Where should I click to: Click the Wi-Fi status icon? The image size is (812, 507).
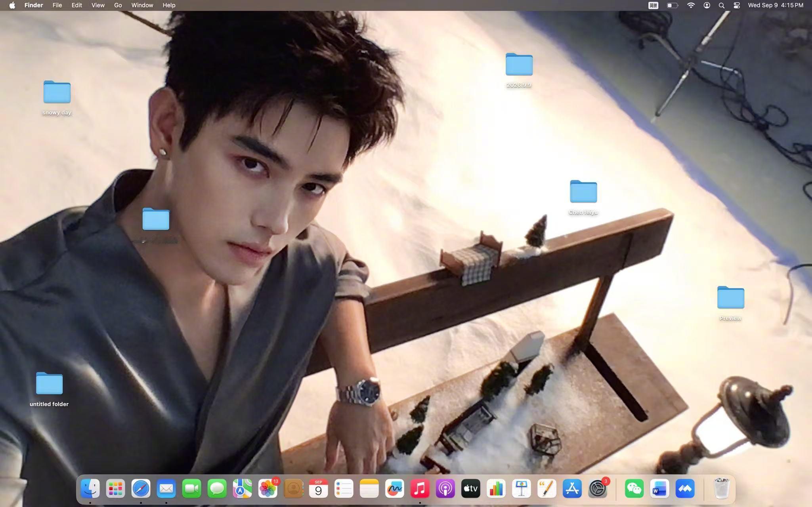coord(691,5)
